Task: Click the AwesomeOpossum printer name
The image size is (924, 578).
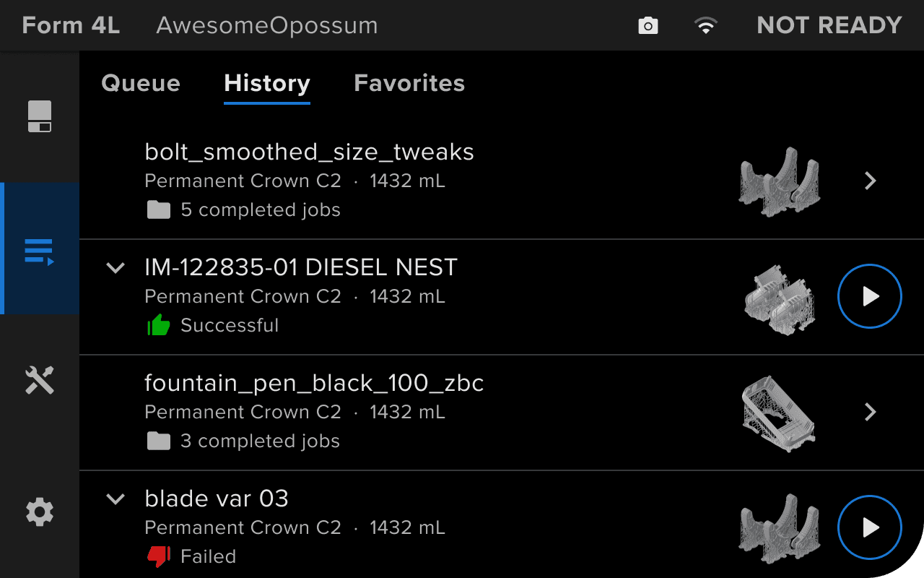Action: tap(267, 26)
